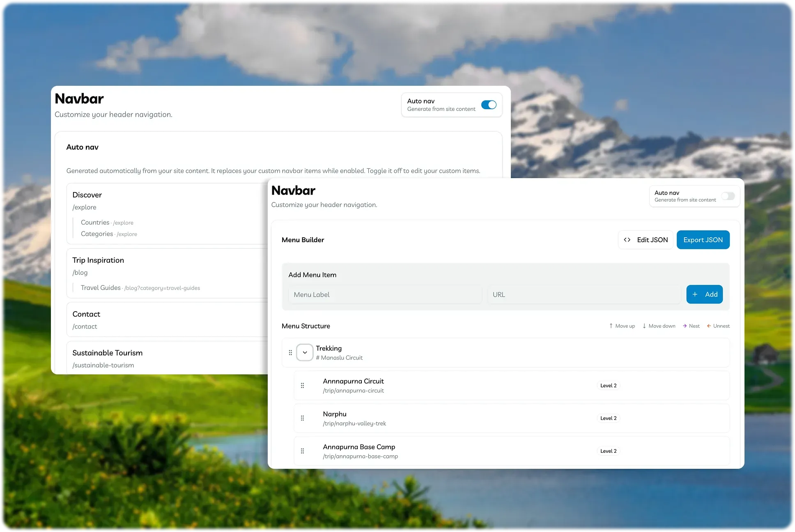The image size is (795, 532).
Task: Select the Trekking menu item title
Action: [x=329, y=348]
